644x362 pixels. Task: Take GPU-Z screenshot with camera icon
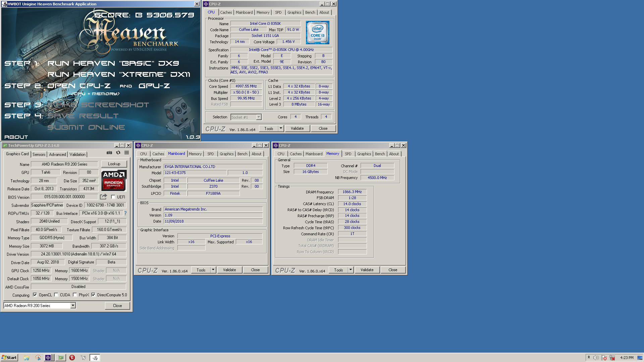[x=109, y=153]
